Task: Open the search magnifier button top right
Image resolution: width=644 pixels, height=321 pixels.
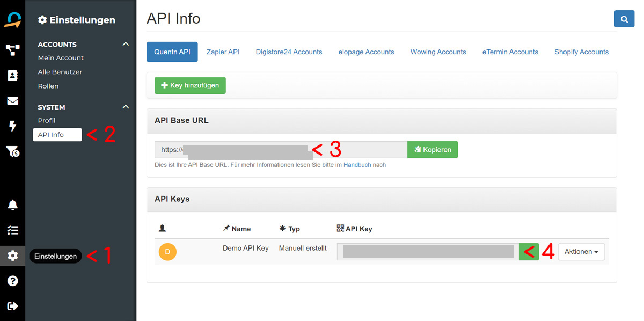Action: (x=624, y=18)
